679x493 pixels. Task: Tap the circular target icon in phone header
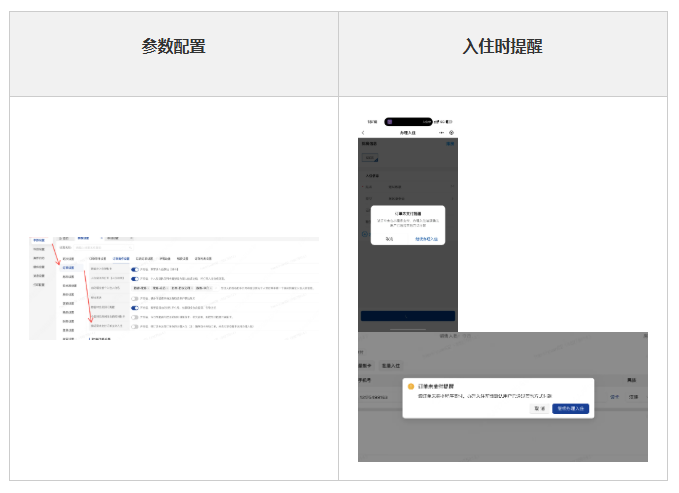pos(451,133)
